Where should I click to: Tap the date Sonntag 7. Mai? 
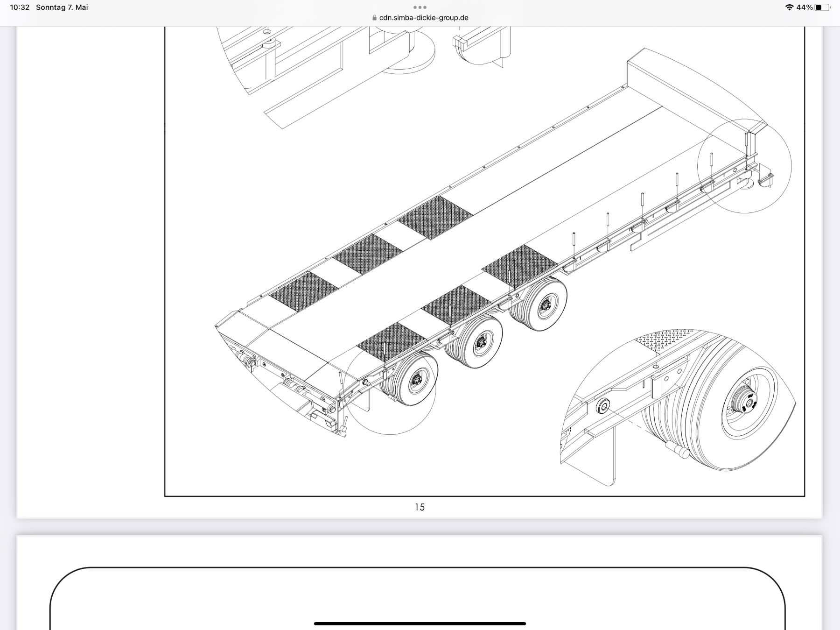pyautogui.click(x=62, y=7)
